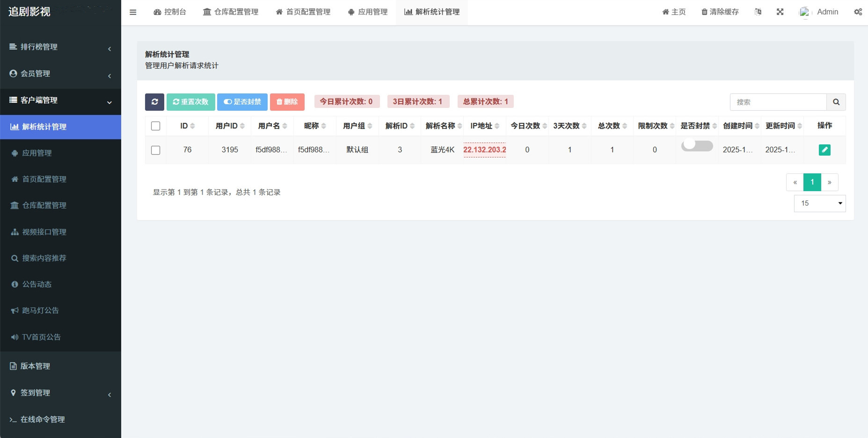Open settings via the top-right gears icon

click(x=858, y=12)
